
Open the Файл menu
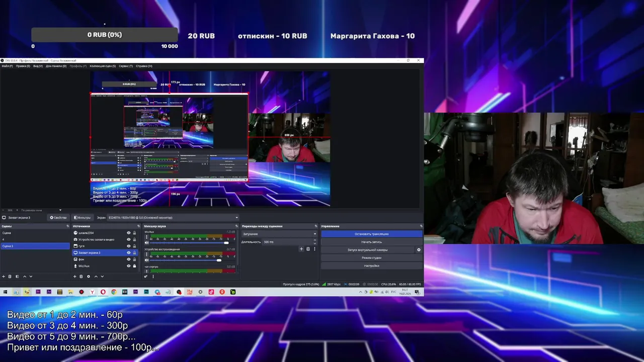pos(7,66)
